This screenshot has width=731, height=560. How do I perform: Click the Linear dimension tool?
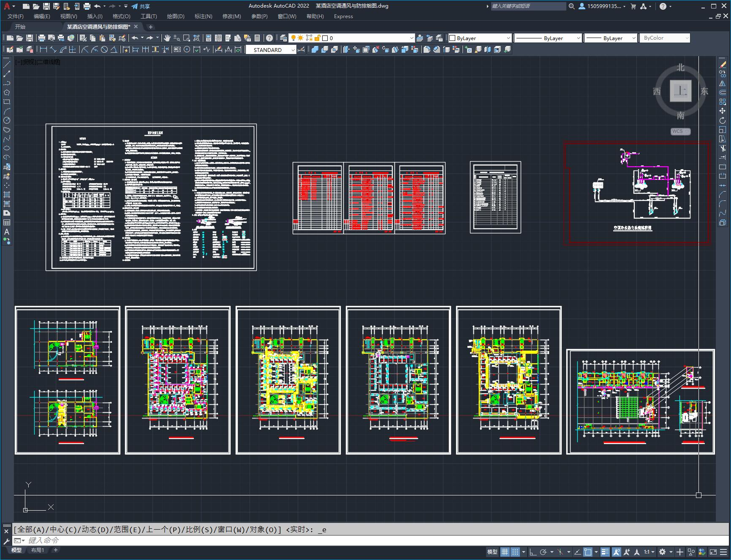(43, 49)
